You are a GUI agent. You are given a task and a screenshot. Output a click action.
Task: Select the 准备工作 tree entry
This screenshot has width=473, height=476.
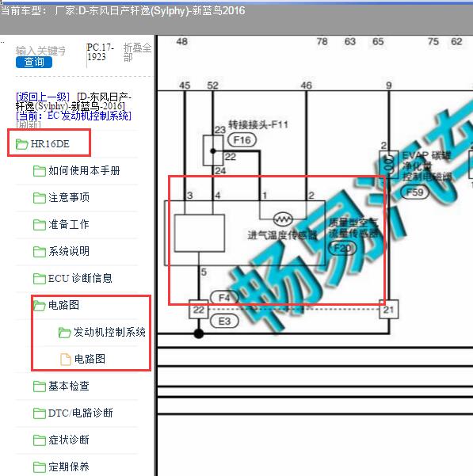click(x=69, y=224)
